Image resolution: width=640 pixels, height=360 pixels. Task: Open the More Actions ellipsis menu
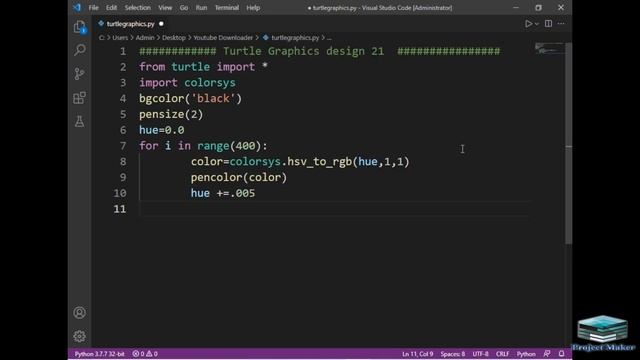point(561,24)
